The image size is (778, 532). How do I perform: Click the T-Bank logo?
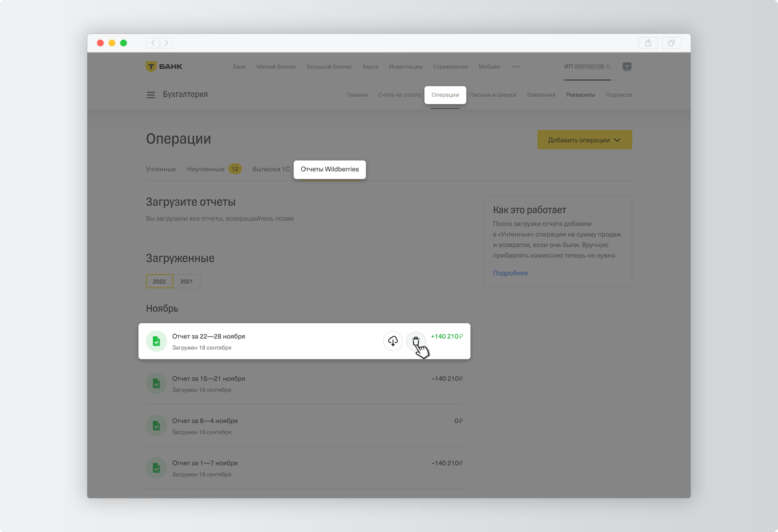(x=164, y=66)
